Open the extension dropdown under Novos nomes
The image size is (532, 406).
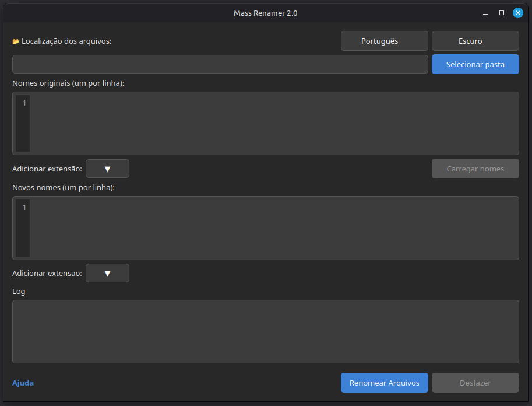(107, 273)
